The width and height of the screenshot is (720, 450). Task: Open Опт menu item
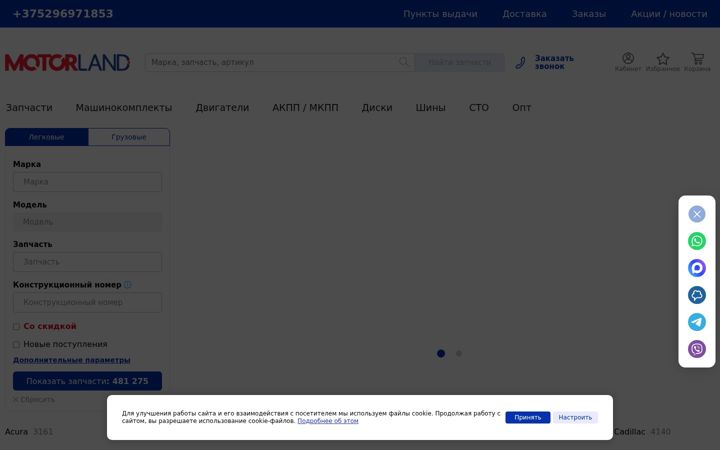tap(522, 107)
